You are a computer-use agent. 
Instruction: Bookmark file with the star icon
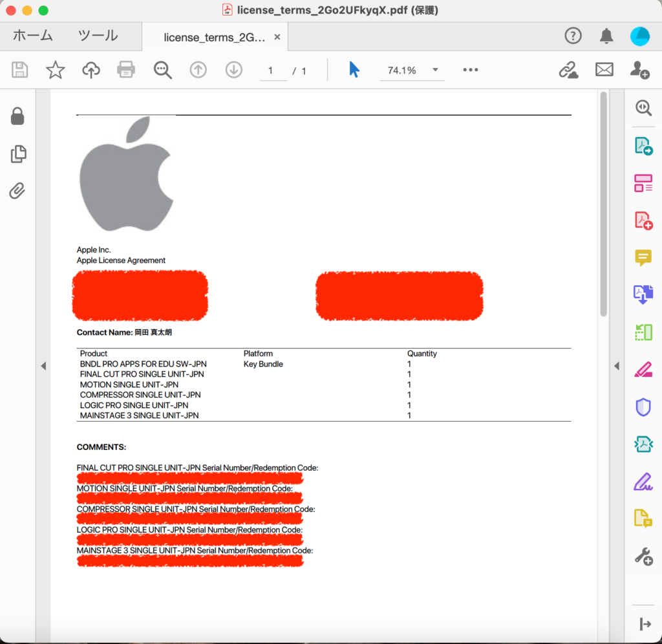coord(56,70)
